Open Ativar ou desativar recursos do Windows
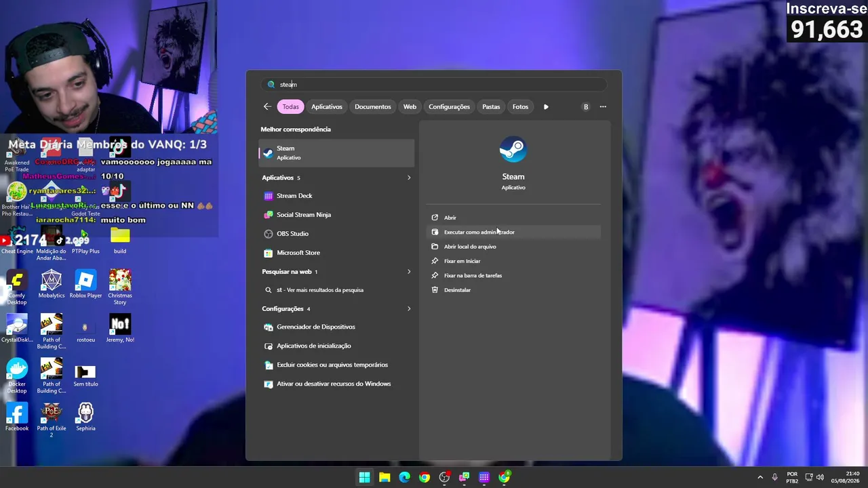This screenshot has height=488, width=868. tap(336, 384)
